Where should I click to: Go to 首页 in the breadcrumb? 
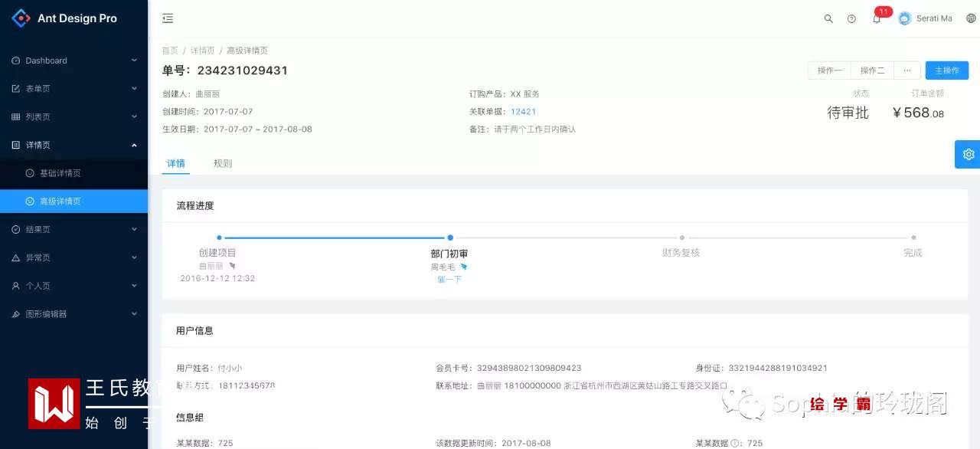tap(170, 51)
